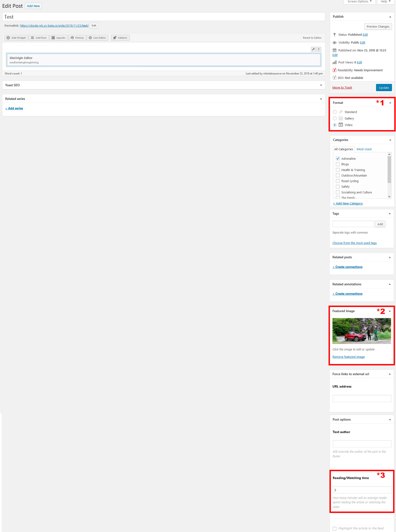Click the Move to Trash link
This screenshot has height=532, width=396.
[342, 88]
